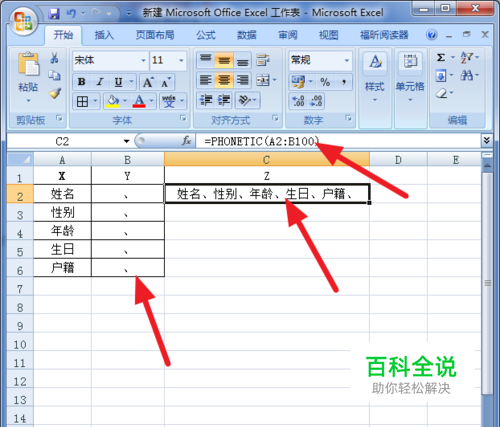Select column C header

266,160
